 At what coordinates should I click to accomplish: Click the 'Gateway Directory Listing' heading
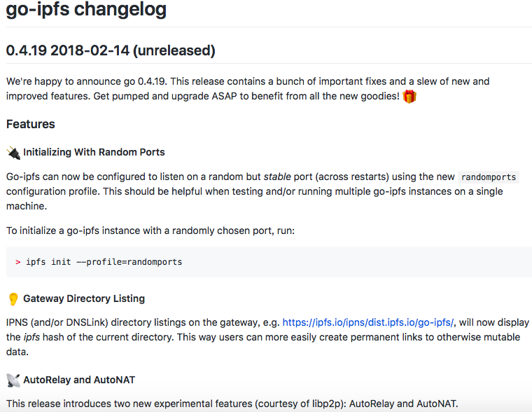click(84, 298)
